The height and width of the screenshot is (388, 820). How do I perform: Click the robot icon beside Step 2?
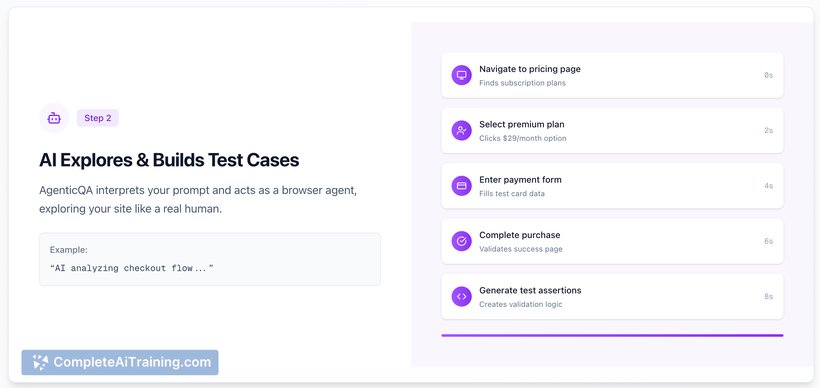pyautogui.click(x=54, y=118)
